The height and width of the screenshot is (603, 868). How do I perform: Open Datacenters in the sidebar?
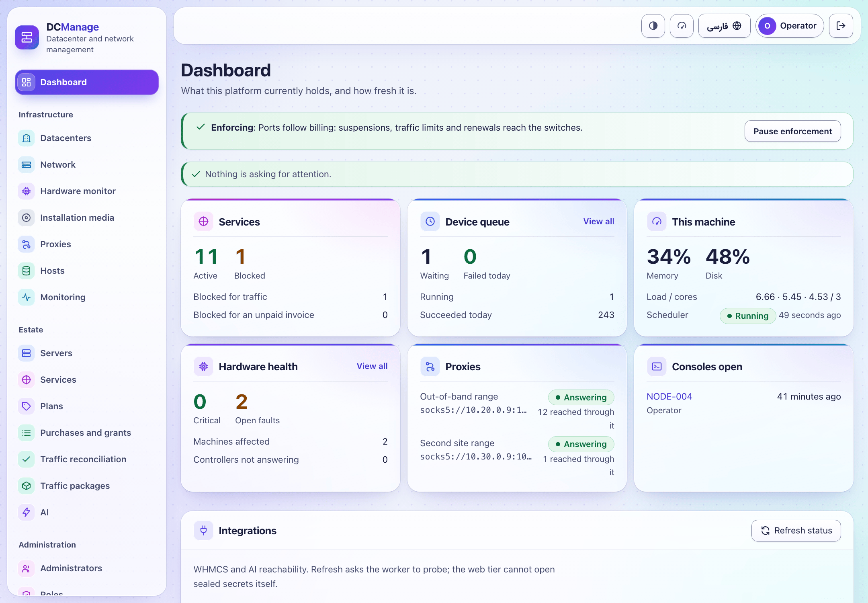tap(87, 138)
